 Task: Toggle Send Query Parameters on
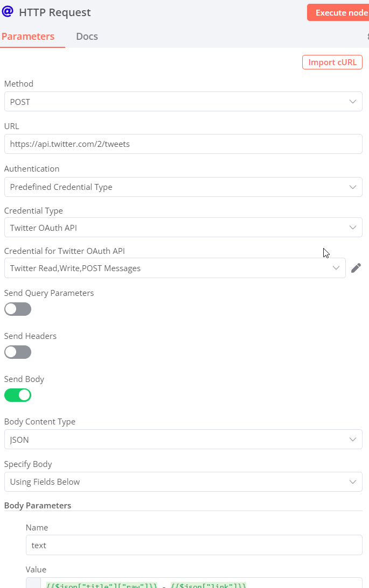click(x=18, y=309)
